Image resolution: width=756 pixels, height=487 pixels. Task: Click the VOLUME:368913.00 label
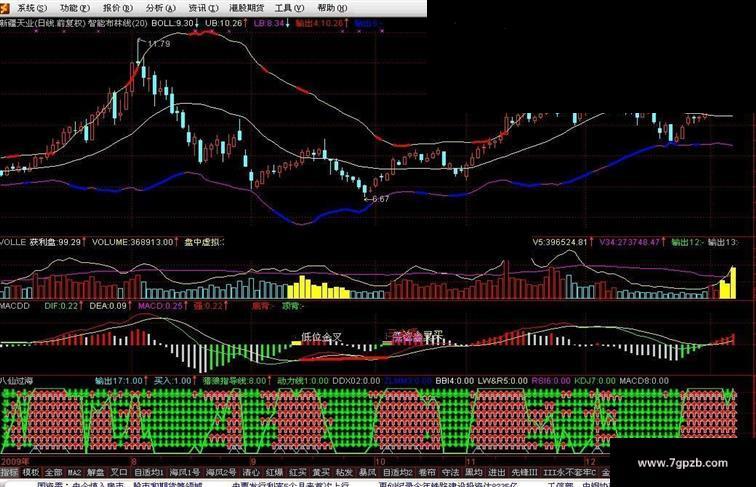pyautogui.click(x=135, y=242)
